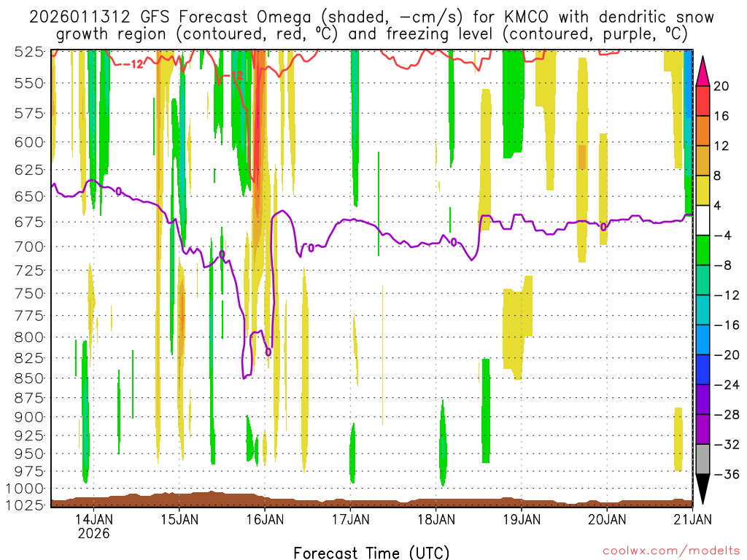Click the yellow 4–8 colorbar segment

pyautogui.click(x=703, y=190)
